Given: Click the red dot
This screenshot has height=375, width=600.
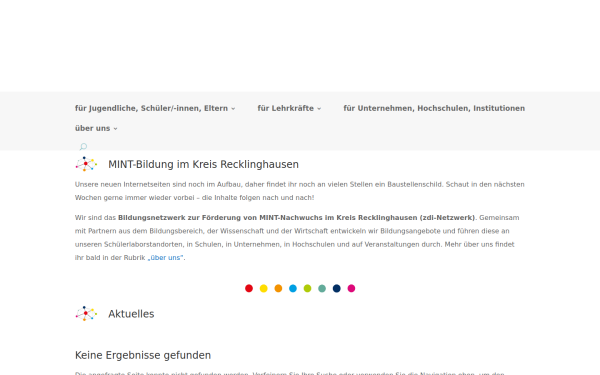Looking at the screenshot, I should [x=249, y=289].
